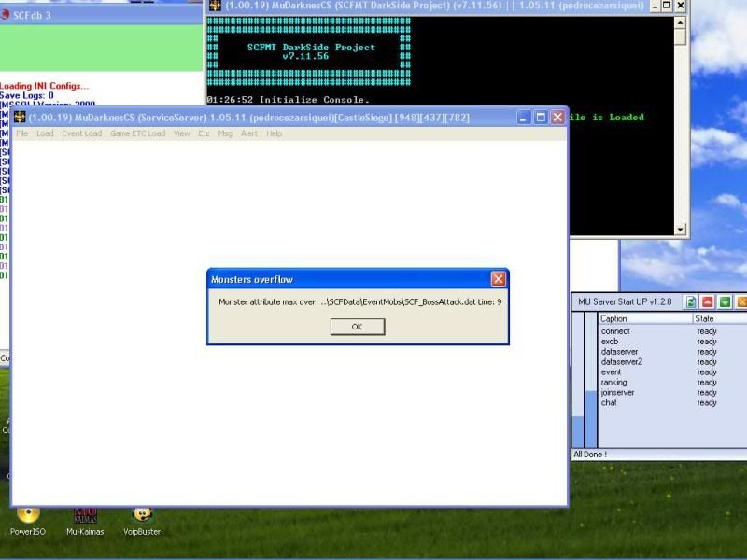Click the red up-arrow icon in MU Server Start UP
The image size is (747, 560).
[708, 301]
